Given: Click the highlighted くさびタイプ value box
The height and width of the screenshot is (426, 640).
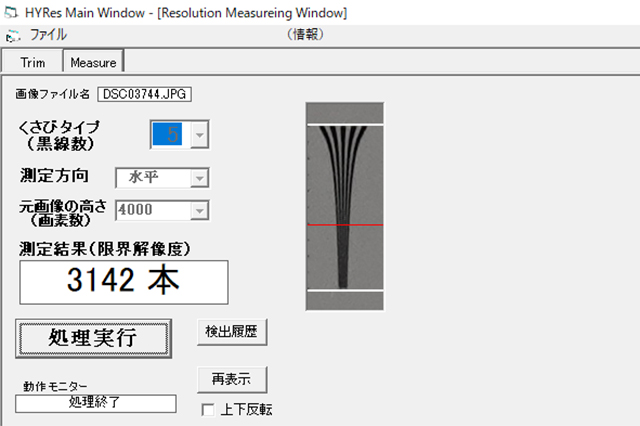Looking at the screenshot, I should 166,135.
